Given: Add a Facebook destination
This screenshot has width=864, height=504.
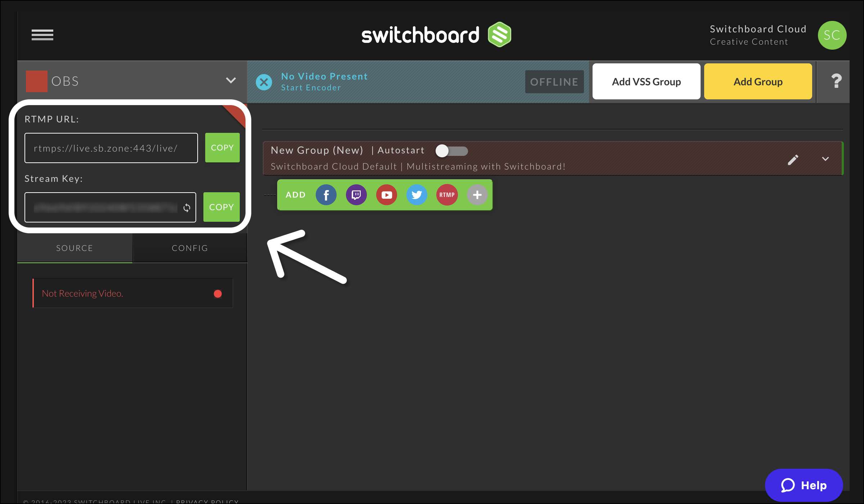Looking at the screenshot, I should point(326,195).
